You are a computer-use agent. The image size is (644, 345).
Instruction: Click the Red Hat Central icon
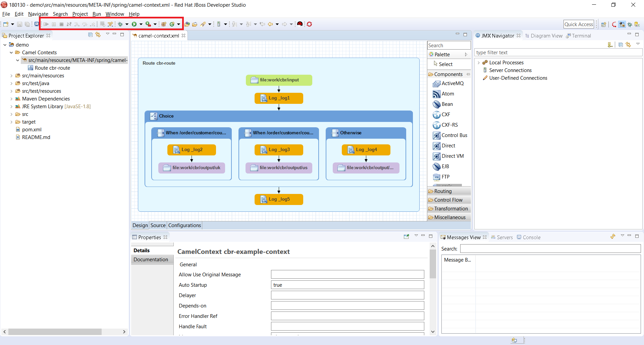300,24
